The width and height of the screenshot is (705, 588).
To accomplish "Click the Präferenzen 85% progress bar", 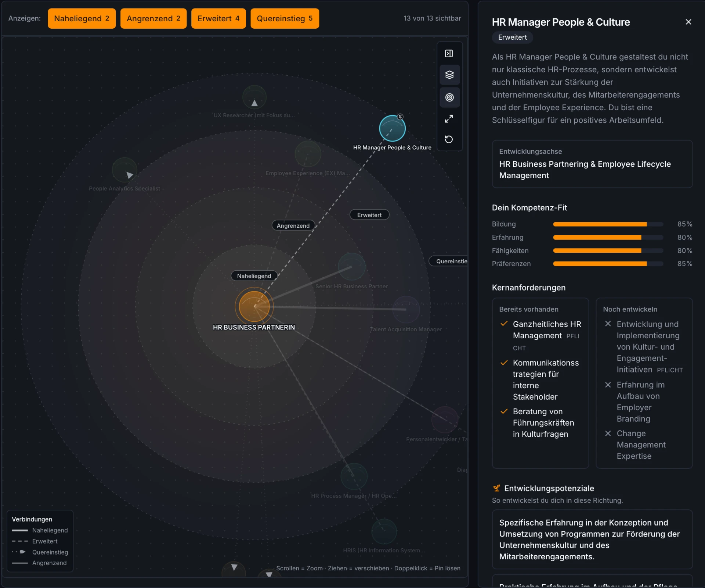I will 608,264.
